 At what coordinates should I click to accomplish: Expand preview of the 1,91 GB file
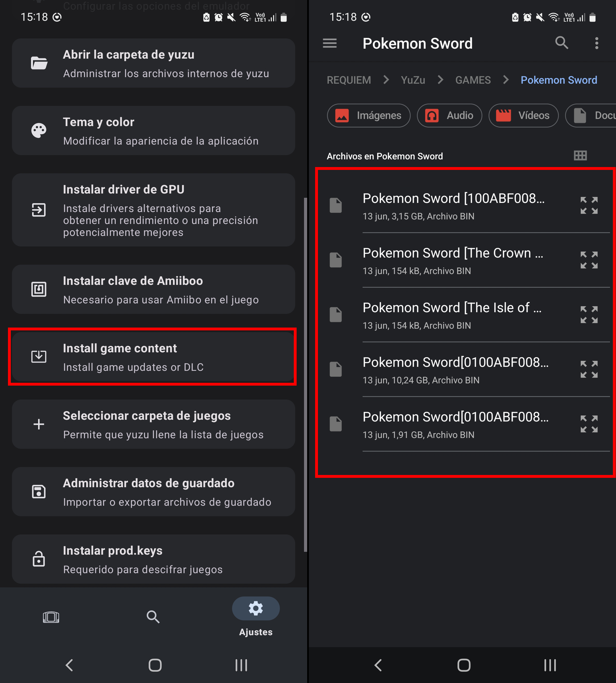pos(589,424)
